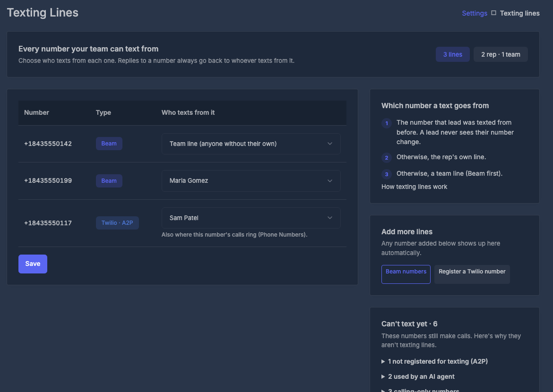This screenshot has width=553, height=392.
Task: Click the step 3 number badge
Action: point(387,174)
